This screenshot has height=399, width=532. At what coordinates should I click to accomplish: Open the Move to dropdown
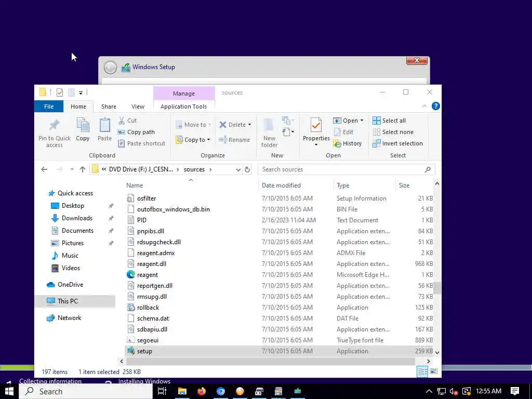193,125
